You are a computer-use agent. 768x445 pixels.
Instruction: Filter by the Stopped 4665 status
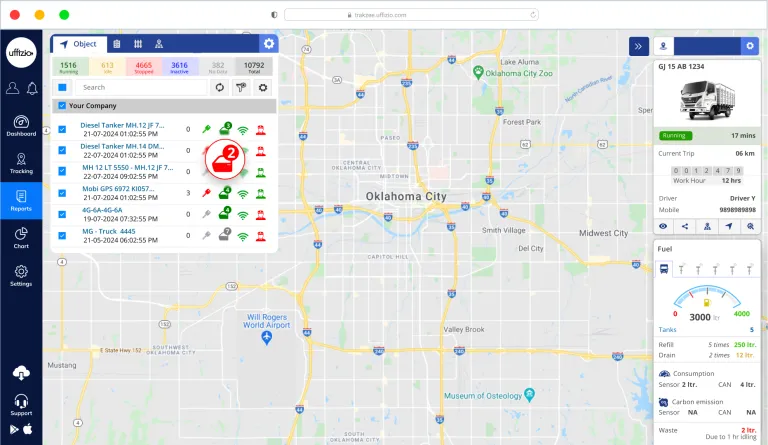click(x=146, y=67)
